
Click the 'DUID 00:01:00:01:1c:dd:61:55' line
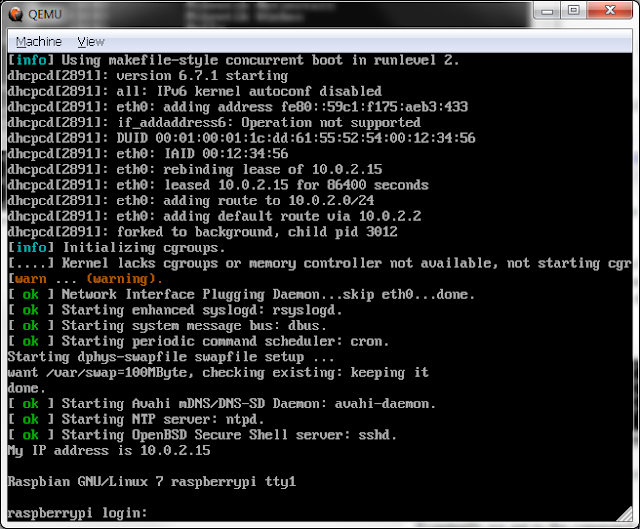[x=241, y=138]
